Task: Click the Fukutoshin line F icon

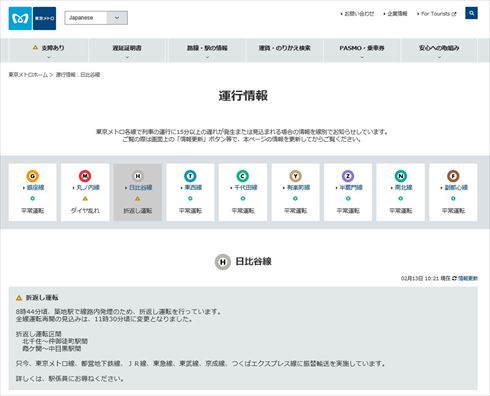Action: pyautogui.click(x=453, y=176)
